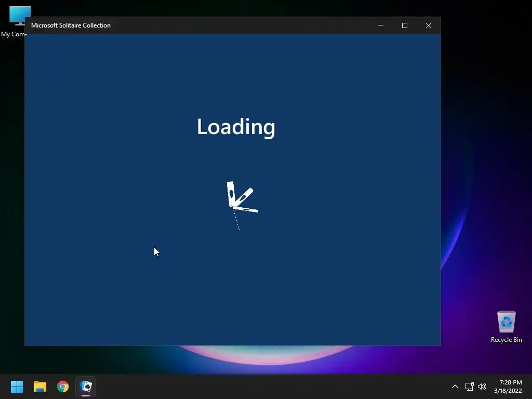Show hidden system tray icons
The height and width of the screenshot is (399, 532).
[x=455, y=387]
